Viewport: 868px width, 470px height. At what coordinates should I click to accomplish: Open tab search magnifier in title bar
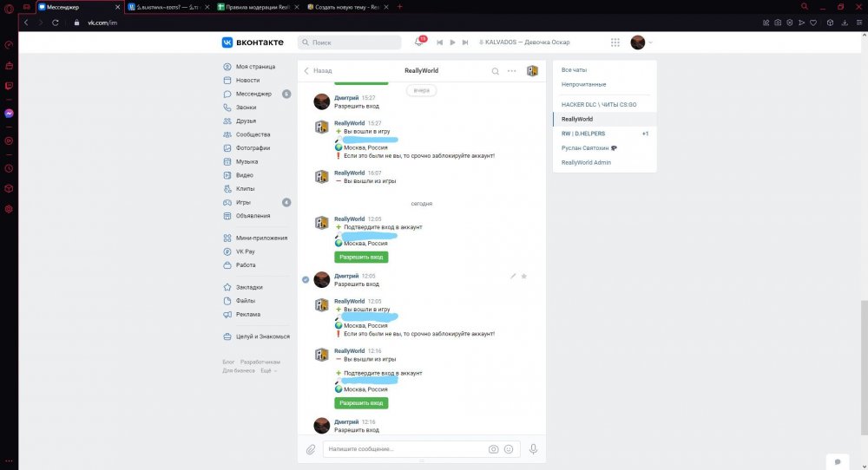tap(805, 7)
